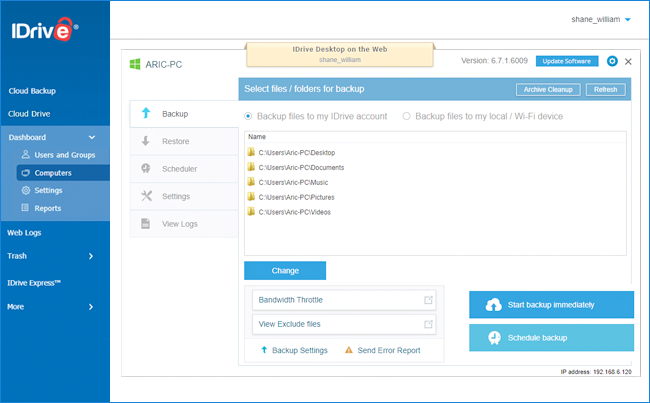Open the blue gear settings icon near version

pos(612,61)
